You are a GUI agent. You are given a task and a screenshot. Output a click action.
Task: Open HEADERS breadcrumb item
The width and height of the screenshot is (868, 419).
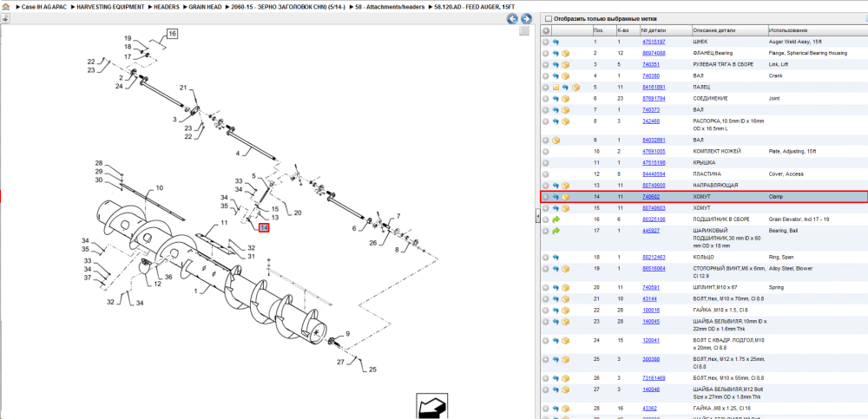pyautogui.click(x=166, y=7)
